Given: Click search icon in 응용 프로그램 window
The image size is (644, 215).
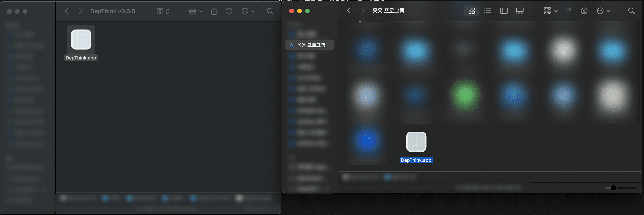Looking at the screenshot, I should click(x=631, y=11).
